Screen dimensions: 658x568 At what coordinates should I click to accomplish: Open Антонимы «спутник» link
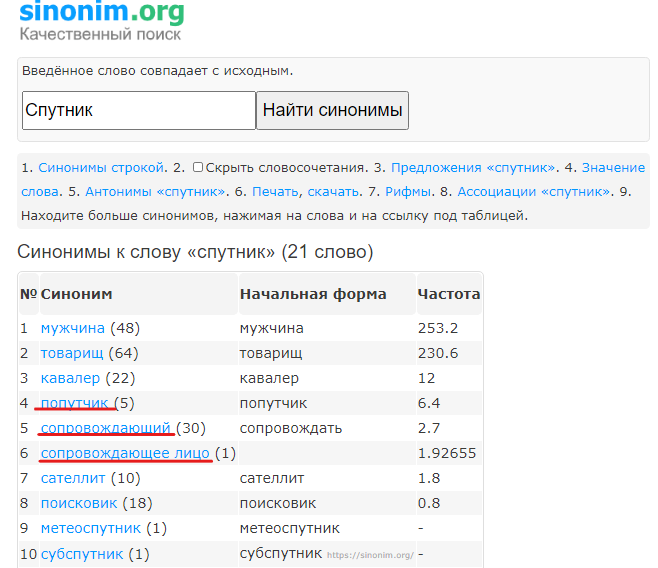(155, 192)
